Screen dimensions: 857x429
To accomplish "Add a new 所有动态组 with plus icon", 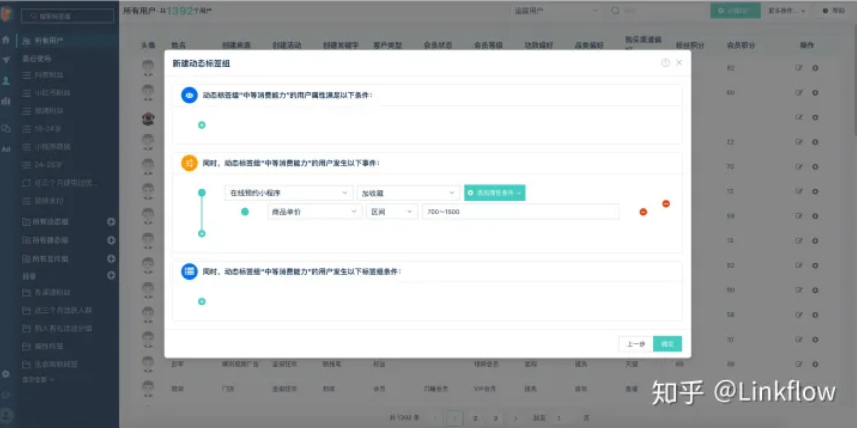I will pos(111,222).
